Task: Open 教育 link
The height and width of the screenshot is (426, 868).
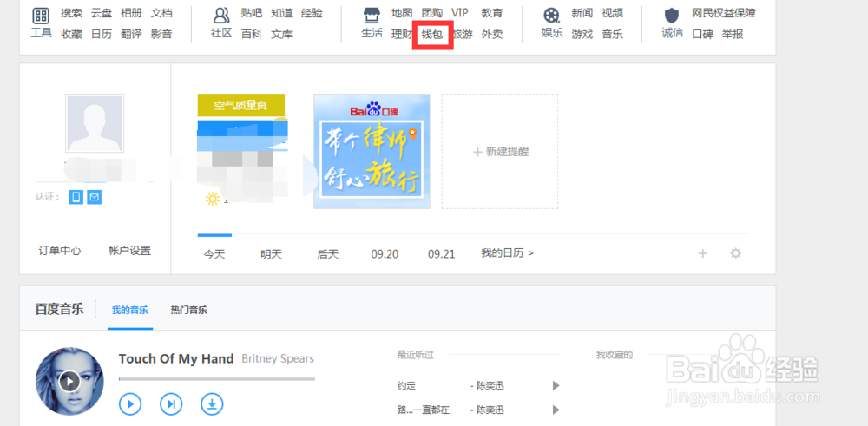Action: pos(492,13)
